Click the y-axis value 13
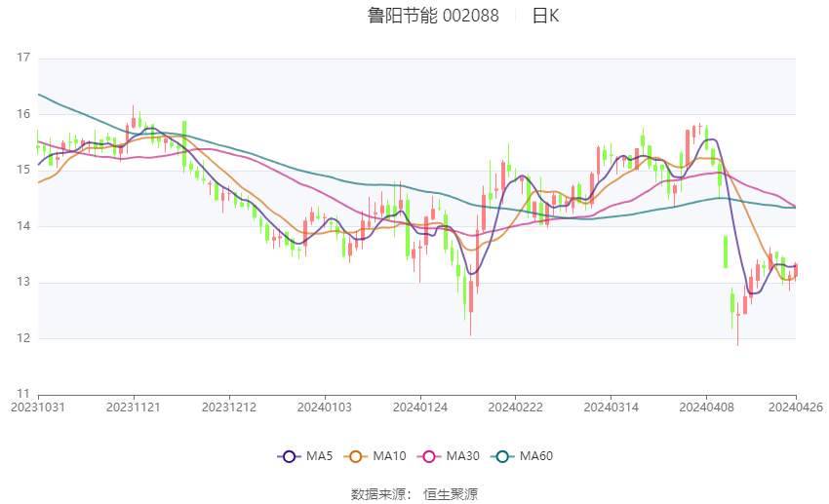The width and height of the screenshot is (829, 504). [23, 282]
